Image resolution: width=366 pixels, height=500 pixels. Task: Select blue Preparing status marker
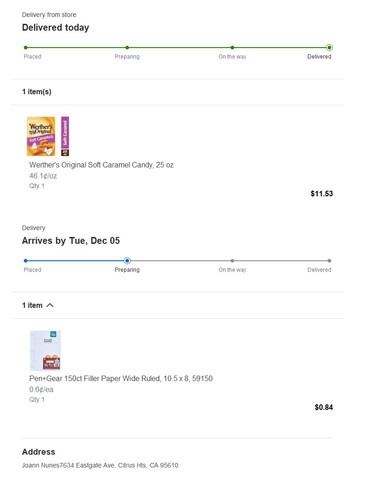click(127, 261)
